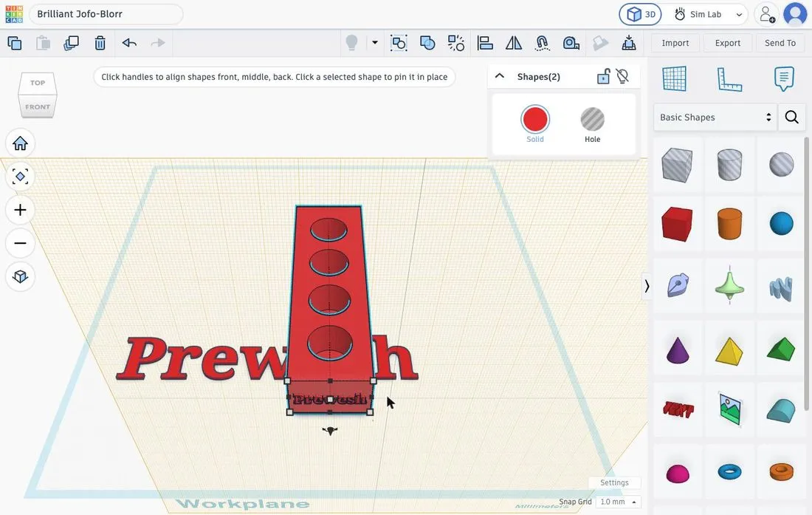Open the workplane Settings button
This screenshot has width=812, height=515.
pos(614,482)
